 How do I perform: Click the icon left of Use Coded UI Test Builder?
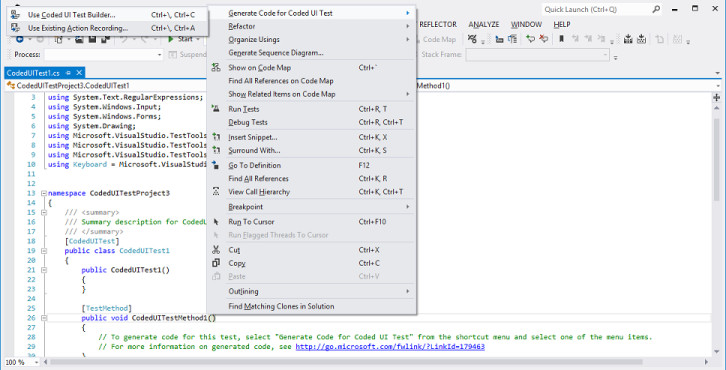tap(15, 15)
